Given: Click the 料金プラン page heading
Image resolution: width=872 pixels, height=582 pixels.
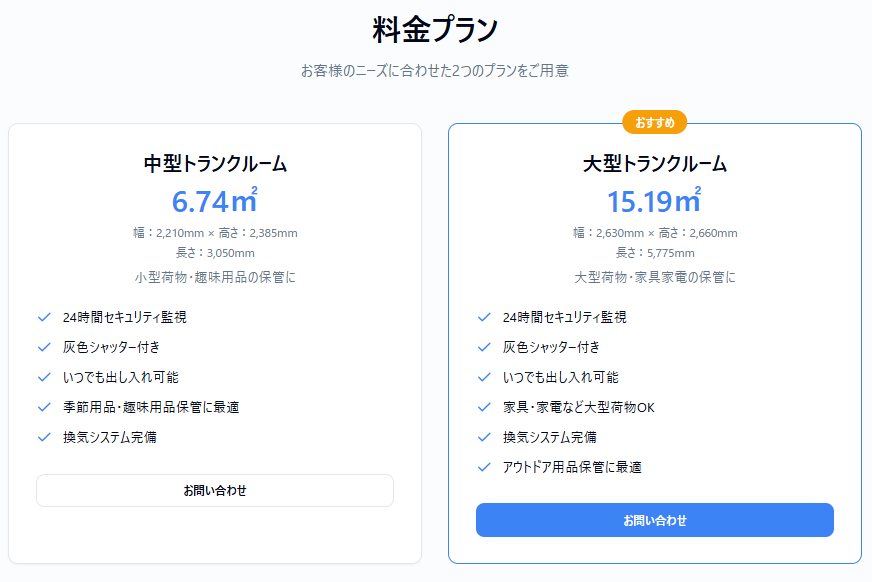Looking at the screenshot, I should (435, 30).
